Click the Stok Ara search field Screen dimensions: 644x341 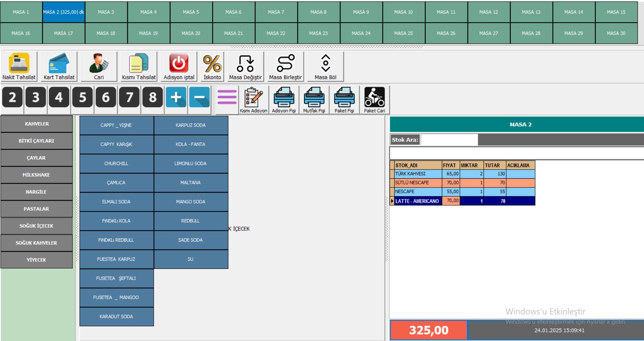click(449, 140)
